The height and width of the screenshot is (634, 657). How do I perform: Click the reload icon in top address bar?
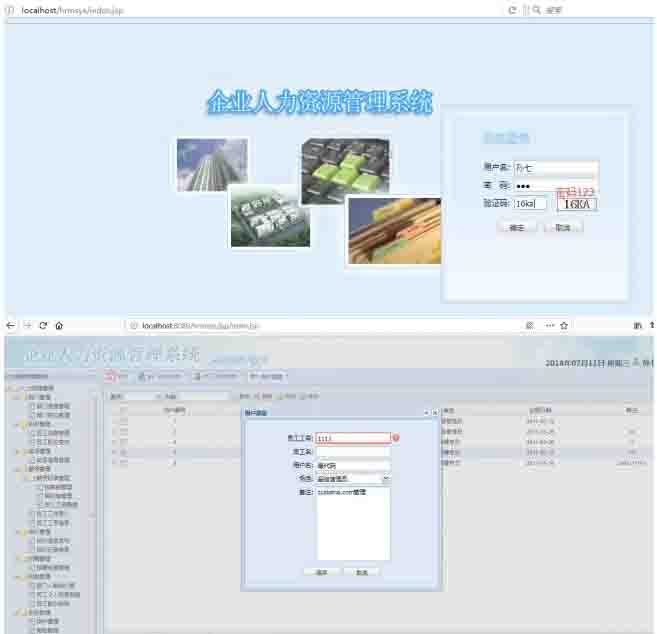tap(512, 9)
